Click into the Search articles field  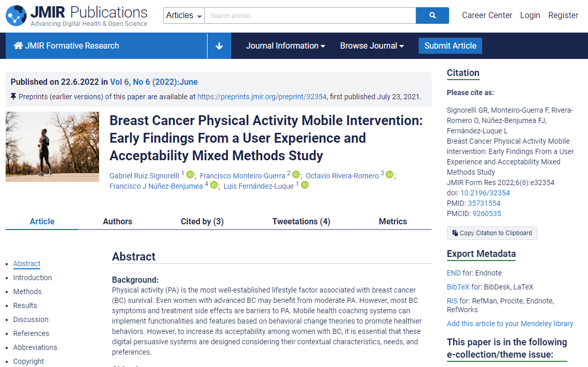(x=310, y=16)
